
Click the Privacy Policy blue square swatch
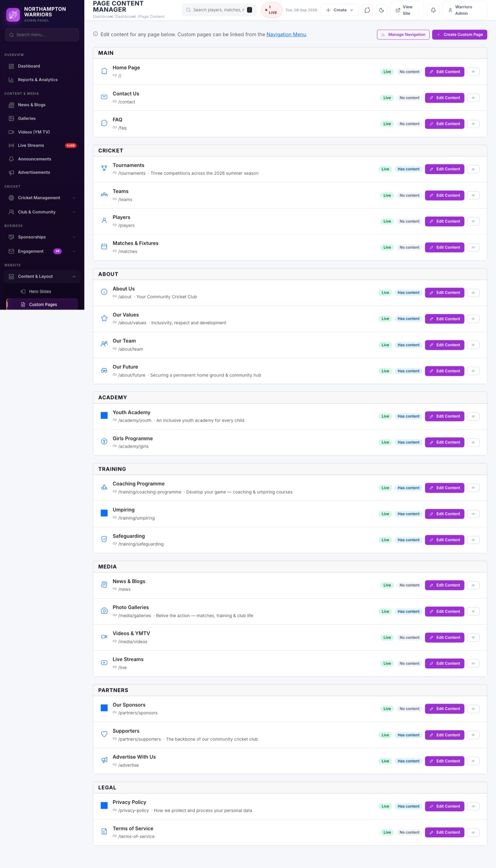tap(104, 806)
